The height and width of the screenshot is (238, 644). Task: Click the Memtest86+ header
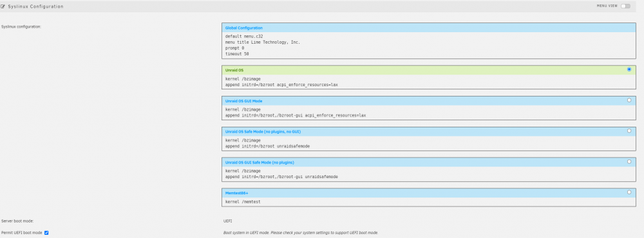coord(428,193)
